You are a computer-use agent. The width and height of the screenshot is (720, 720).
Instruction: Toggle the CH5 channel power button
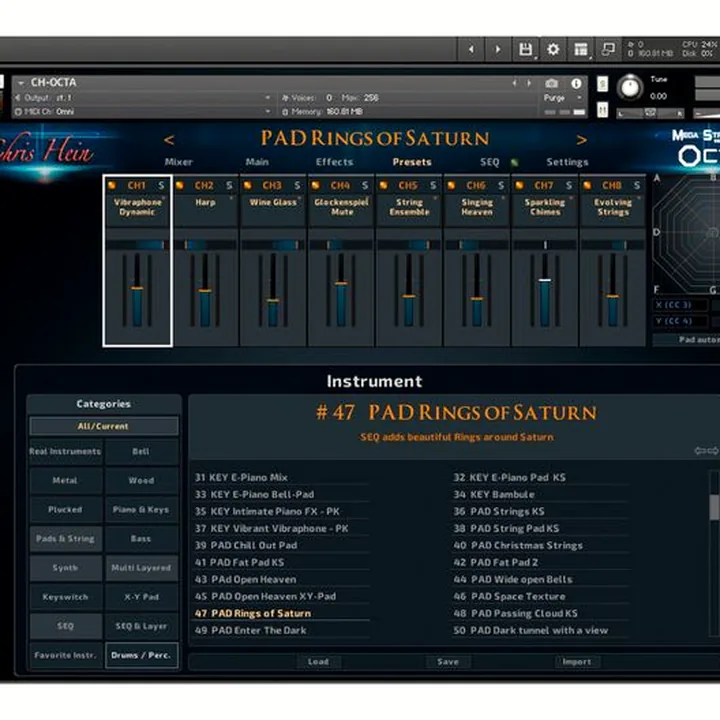(x=383, y=185)
